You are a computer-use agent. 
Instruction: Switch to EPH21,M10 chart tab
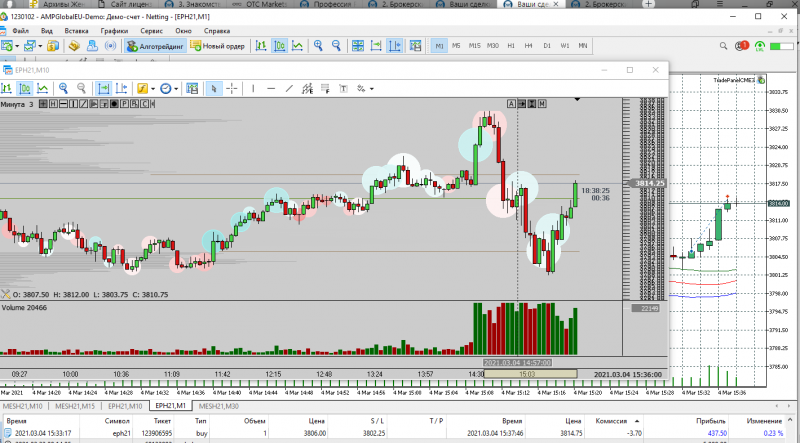click(x=125, y=406)
